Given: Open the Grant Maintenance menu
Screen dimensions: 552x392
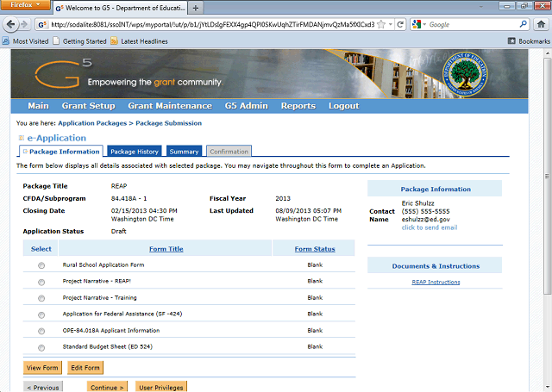Looking at the screenshot, I should [x=170, y=106].
